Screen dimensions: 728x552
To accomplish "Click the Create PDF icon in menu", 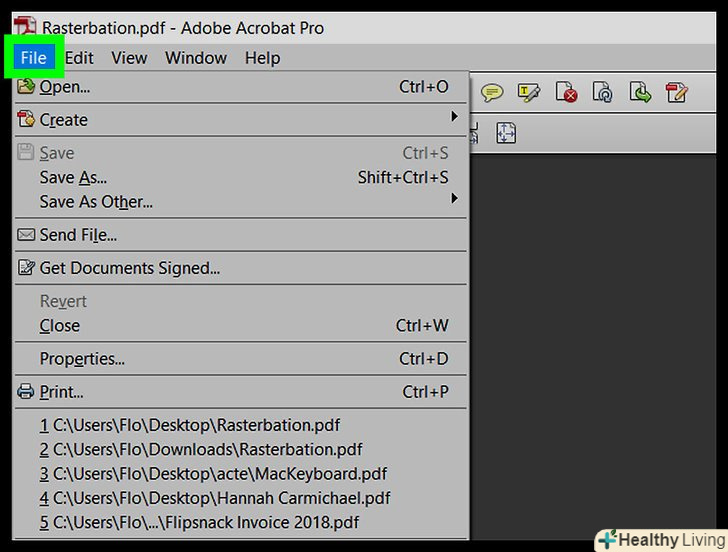I will [26, 119].
